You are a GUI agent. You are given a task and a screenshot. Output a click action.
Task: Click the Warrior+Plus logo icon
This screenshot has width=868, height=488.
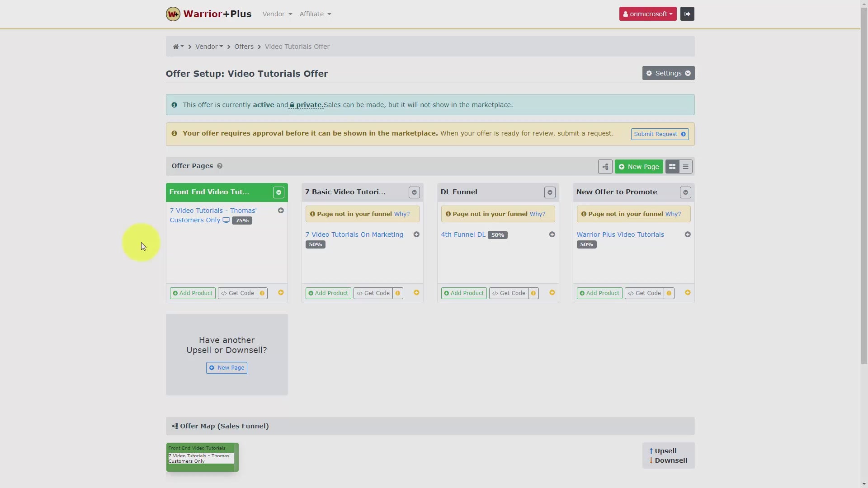coord(173,14)
